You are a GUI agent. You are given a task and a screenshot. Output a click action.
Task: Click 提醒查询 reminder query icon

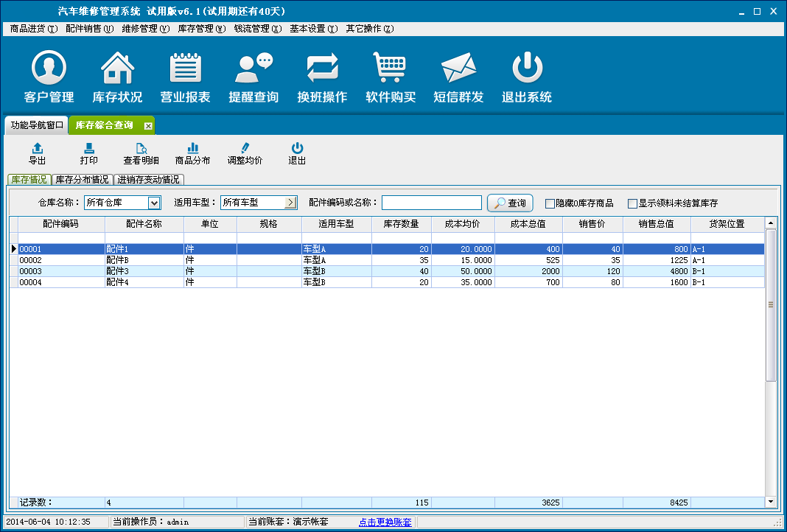[x=253, y=69]
